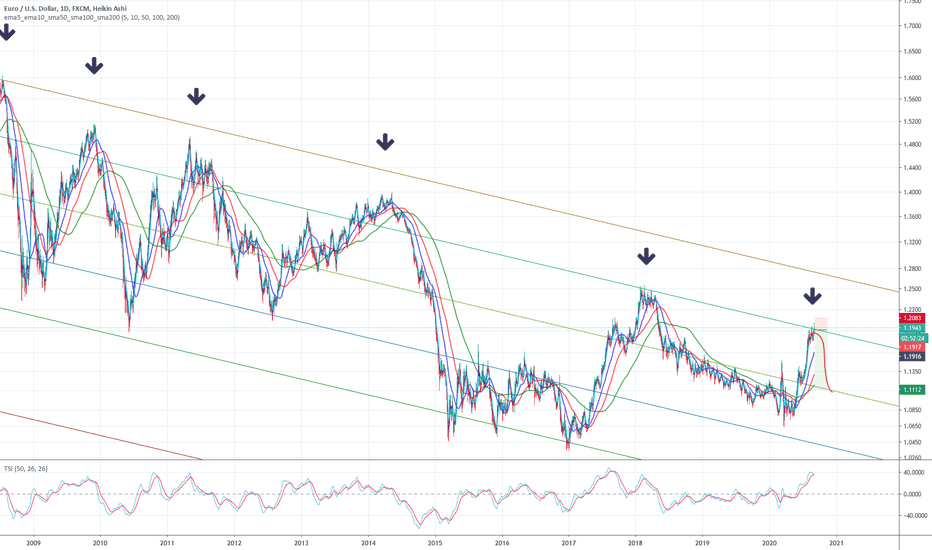
Task: Click the Euro / U.S. Dollar chart title
Action: coord(65,9)
